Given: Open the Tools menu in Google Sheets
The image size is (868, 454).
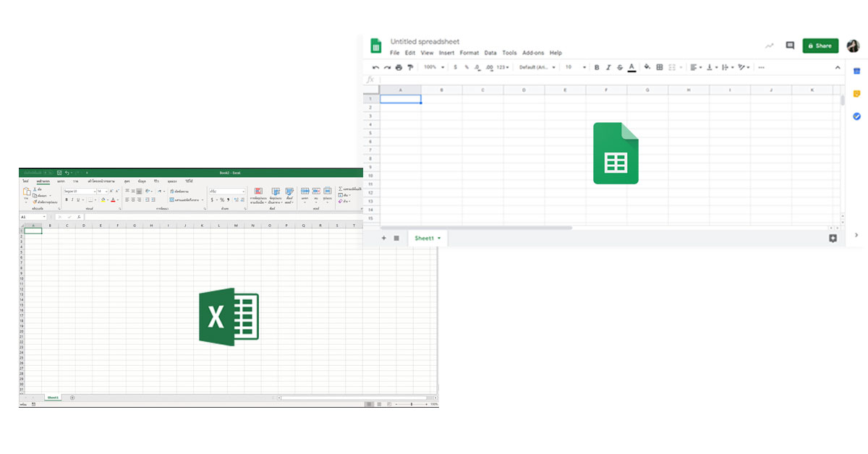Looking at the screenshot, I should 509,53.
